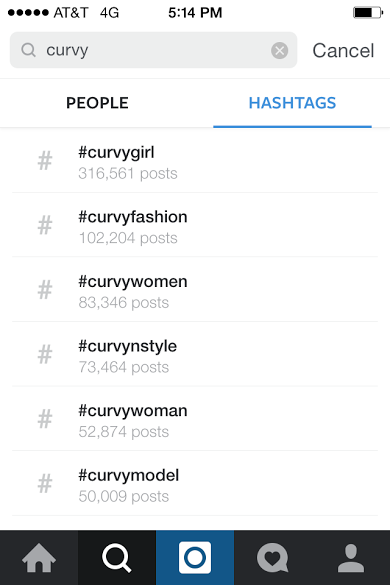Viewport: 390px width, 585px height.
Task: Tap the hash icon beside #curvymodel
Action: (45, 484)
